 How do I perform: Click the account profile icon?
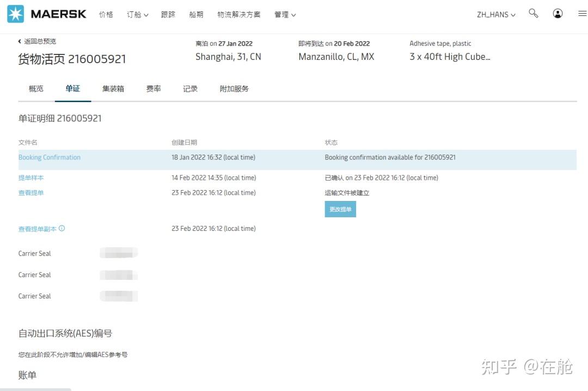point(558,14)
